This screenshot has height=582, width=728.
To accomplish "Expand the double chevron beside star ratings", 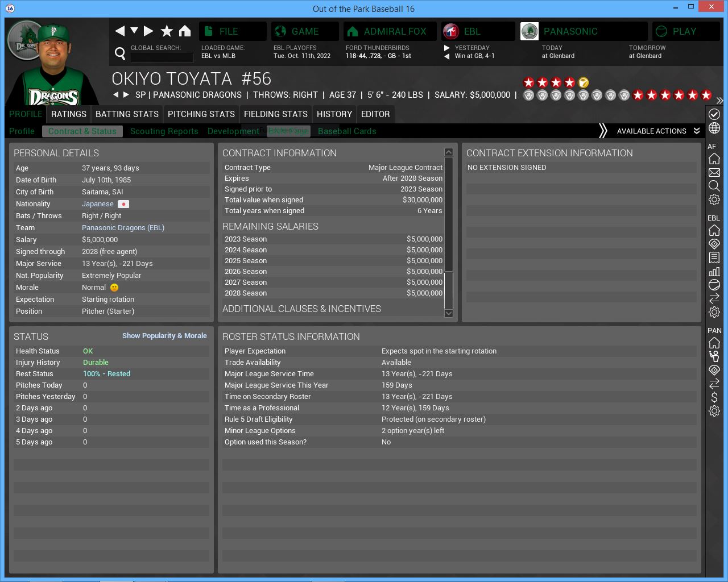I will (719, 101).
